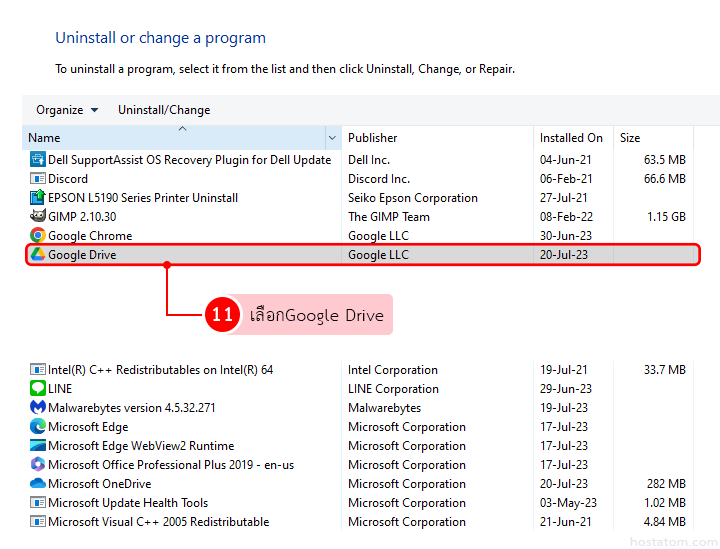Screen dimensions: 720x549
Task: Click The GIMP Team publisher cell
Action: (389, 217)
